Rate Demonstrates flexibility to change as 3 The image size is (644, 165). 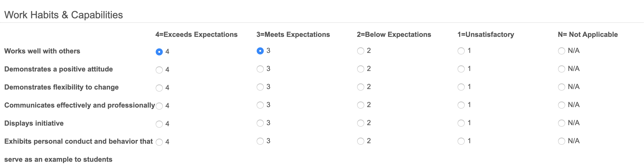pos(260,87)
